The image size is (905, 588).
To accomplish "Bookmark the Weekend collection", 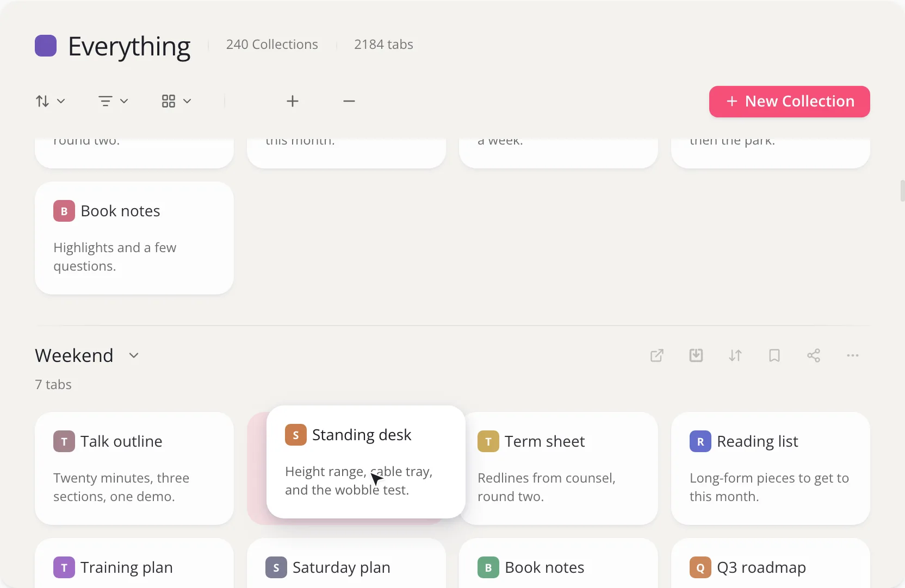I will tap(774, 355).
